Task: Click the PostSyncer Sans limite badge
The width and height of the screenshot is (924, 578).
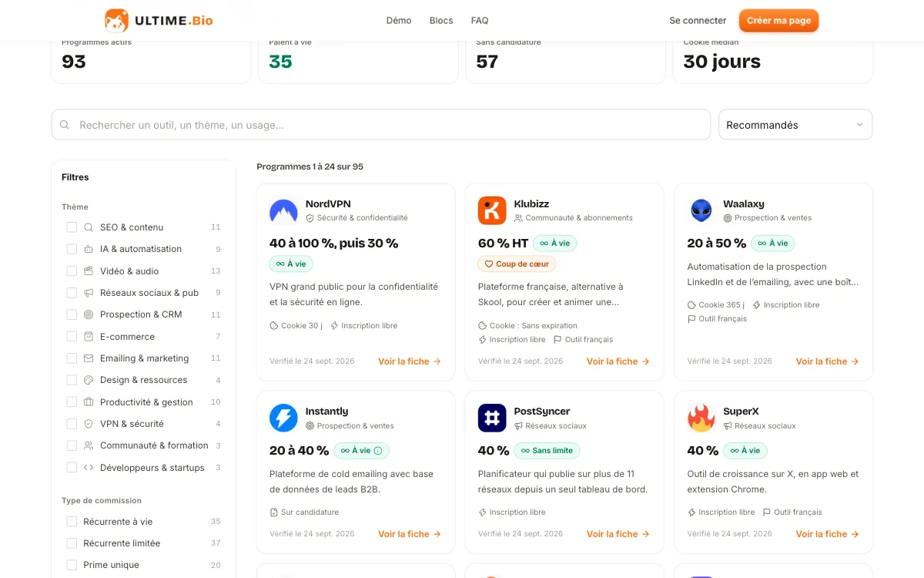Action: (x=548, y=451)
